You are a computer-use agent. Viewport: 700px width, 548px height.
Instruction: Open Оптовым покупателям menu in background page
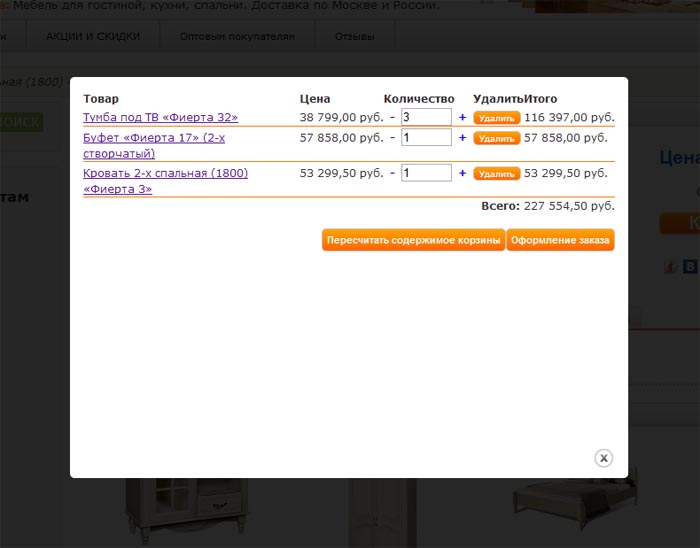[x=237, y=36]
